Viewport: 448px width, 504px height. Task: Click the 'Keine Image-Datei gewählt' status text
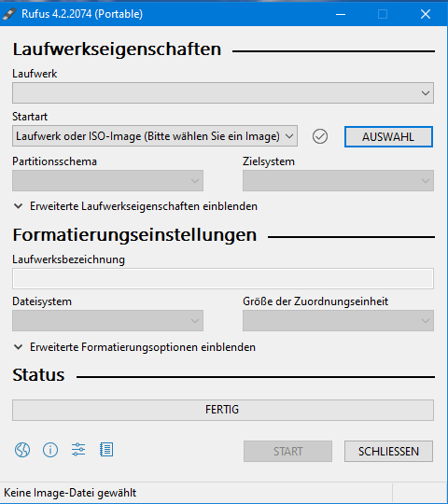click(70, 493)
